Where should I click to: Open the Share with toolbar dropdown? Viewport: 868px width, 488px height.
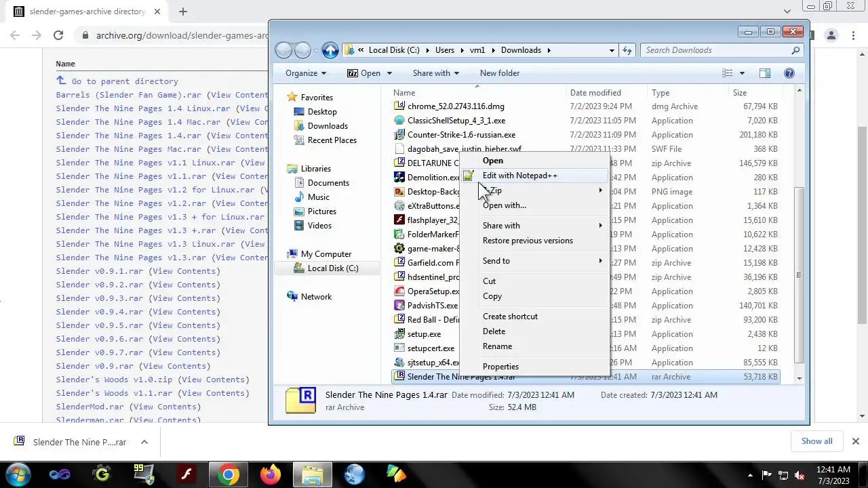pyautogui.click(x=436, y=73)
